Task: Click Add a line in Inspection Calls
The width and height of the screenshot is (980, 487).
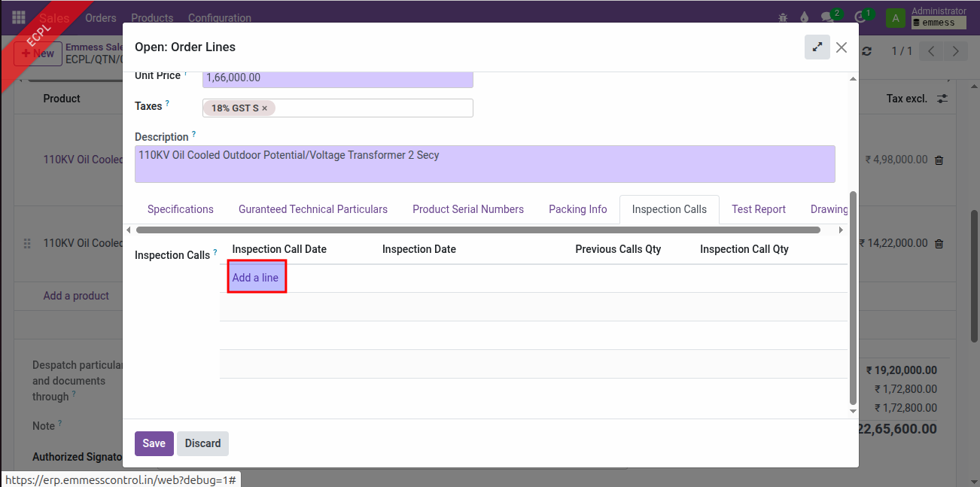Action: pos(255,278)
